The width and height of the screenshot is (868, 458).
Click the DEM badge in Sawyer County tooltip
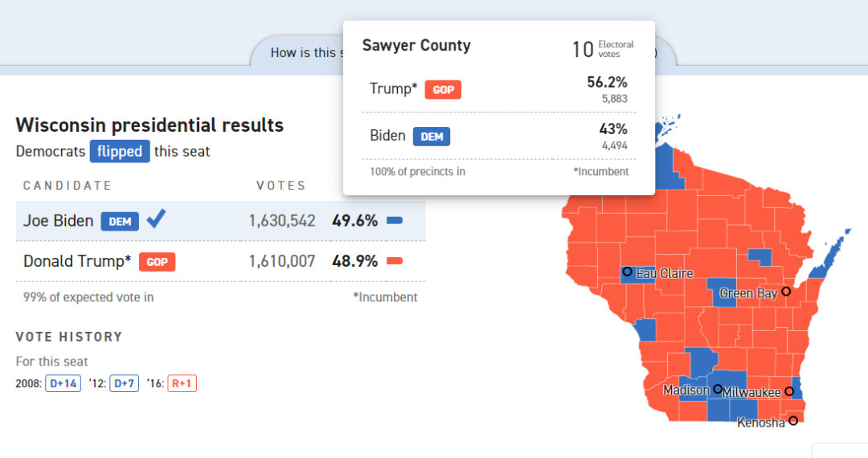point(432,137)
